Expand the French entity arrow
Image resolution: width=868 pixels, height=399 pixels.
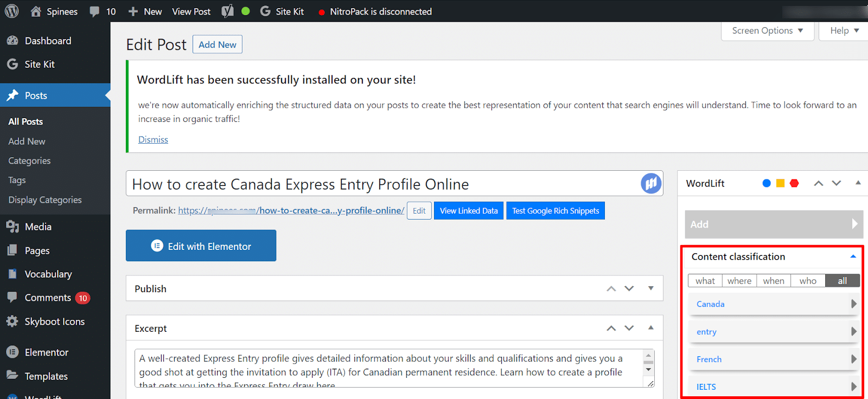coord(854,359)
